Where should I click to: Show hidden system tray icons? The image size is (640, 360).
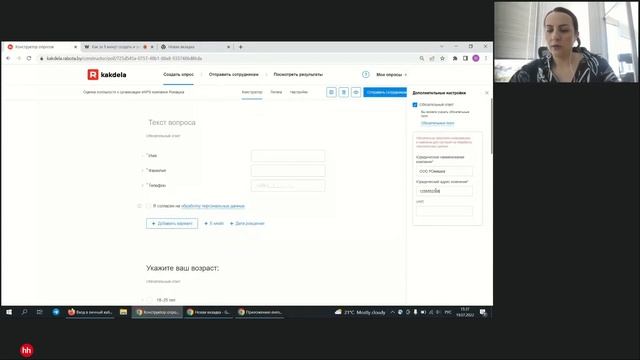[x=392, y=312]
